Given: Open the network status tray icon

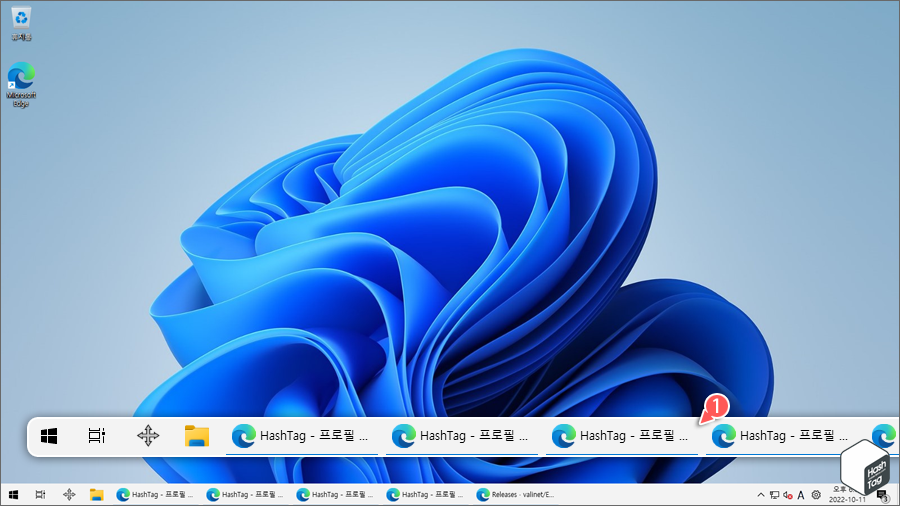Looking at the screenshot, I should click(x=774, y=495).
